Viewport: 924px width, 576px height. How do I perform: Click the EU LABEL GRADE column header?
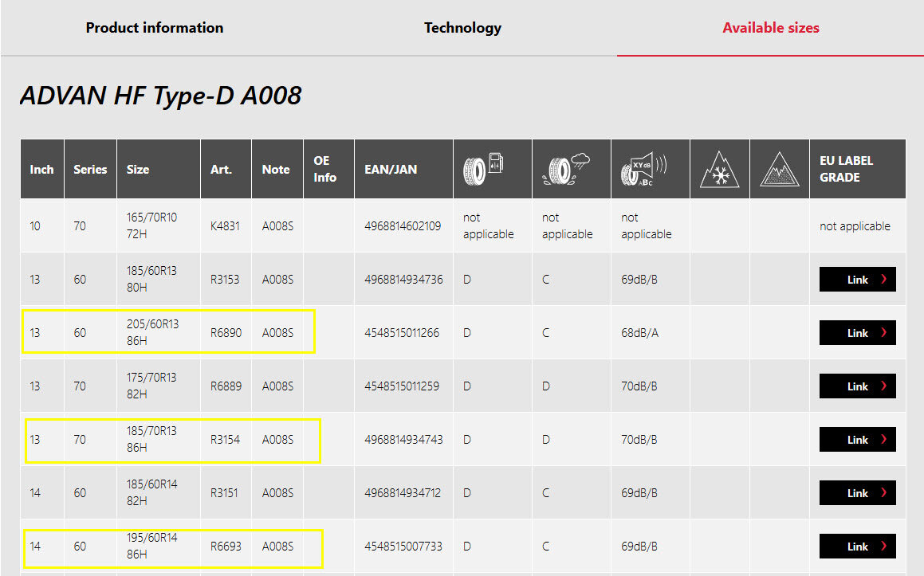tap(847, 168)
